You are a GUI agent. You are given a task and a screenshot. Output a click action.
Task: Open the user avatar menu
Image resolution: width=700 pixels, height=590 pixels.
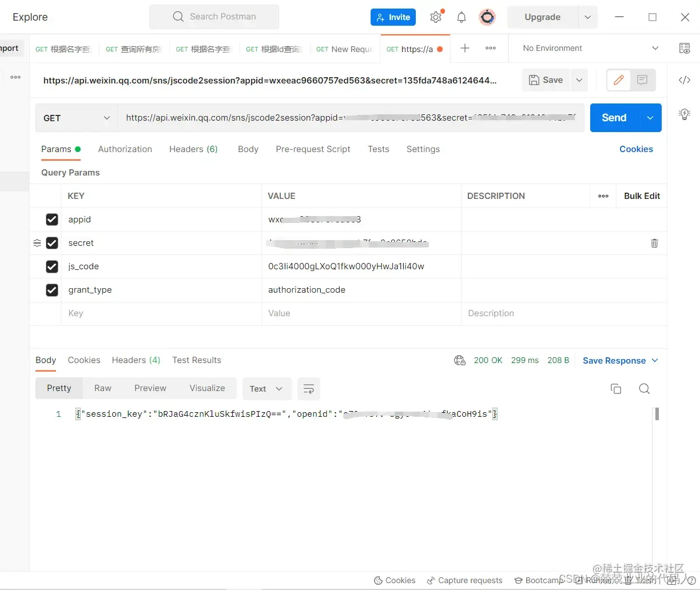point(487,17)
